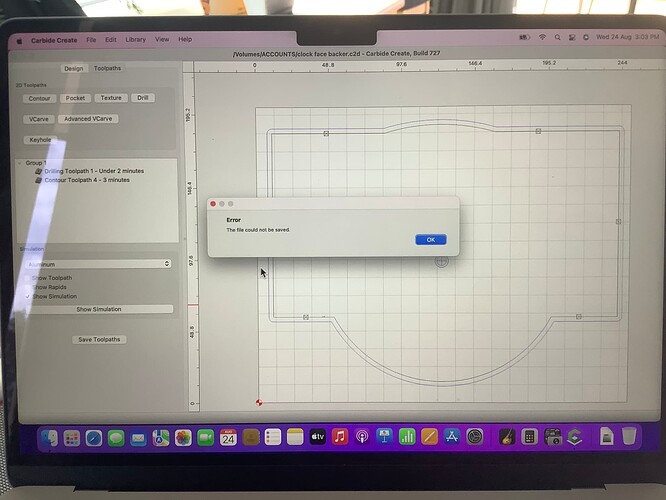Click the Contour Toolpath 4 icon
666x500 pixels.
39,180
